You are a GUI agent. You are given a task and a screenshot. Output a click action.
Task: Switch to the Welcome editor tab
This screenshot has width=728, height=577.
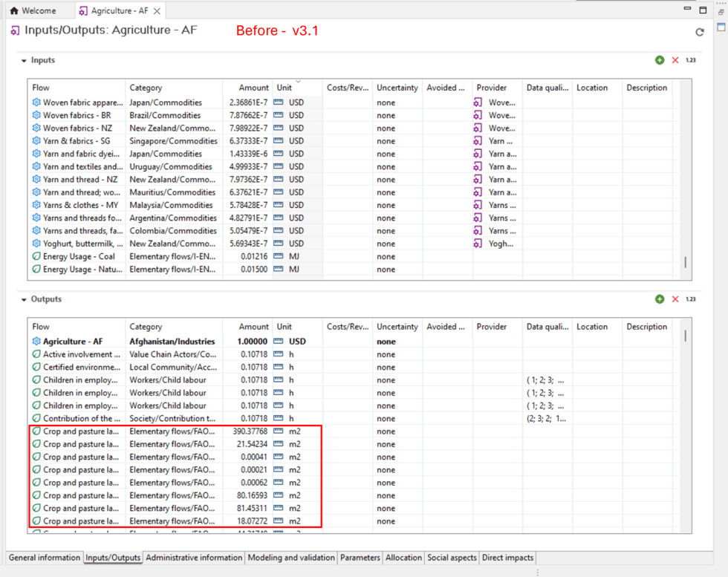pyautogui.click(x=33, y=11)
